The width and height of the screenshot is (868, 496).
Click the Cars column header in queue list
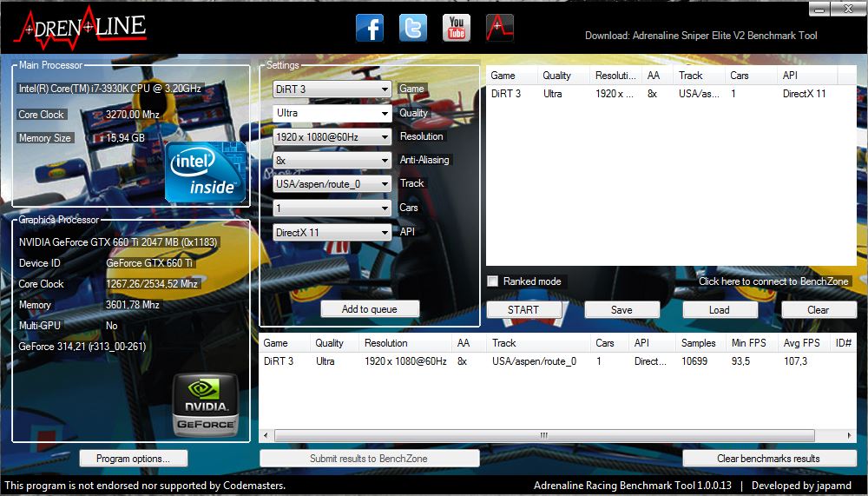coord(751,76)
